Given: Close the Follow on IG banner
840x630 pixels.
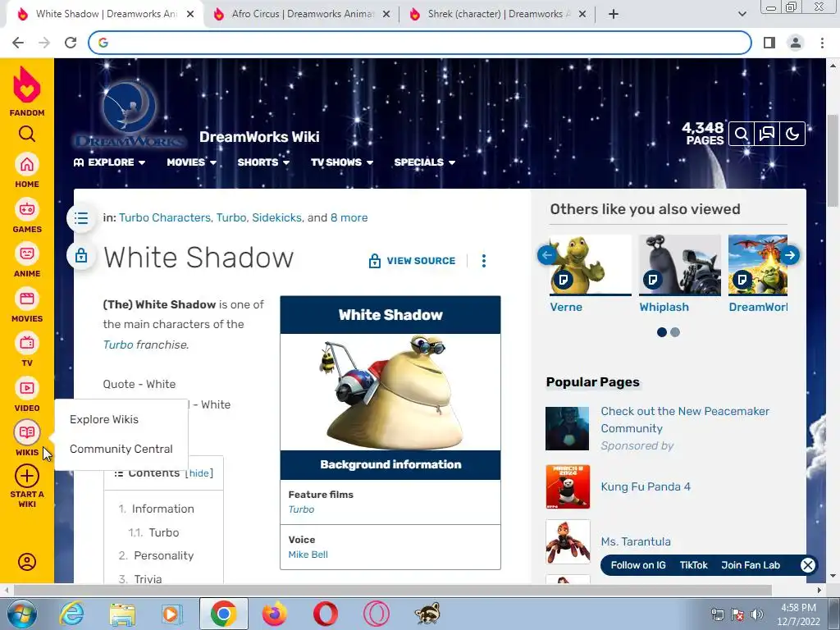Looking at the screenshot, I should pos(808,565).
